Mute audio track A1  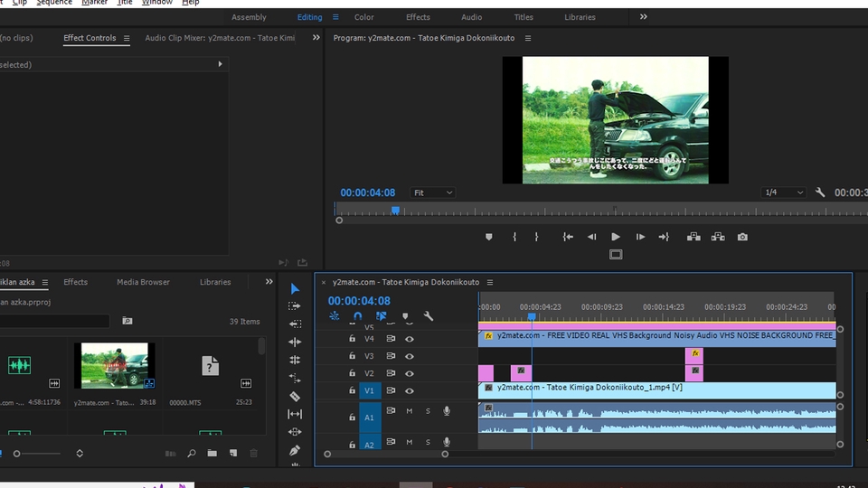click(x=409, y=411)
